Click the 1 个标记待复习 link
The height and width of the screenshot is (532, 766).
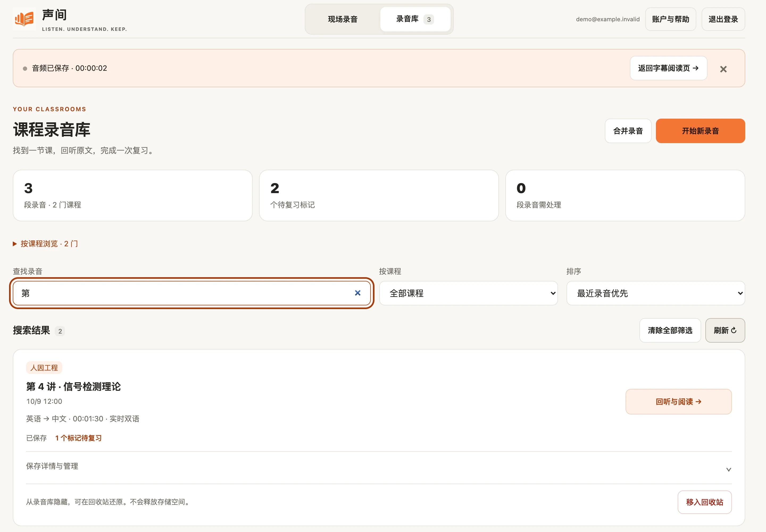(x=78, y=438)
